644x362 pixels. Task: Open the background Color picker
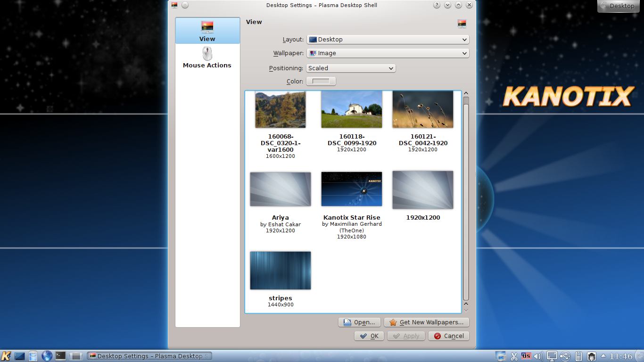coord(321,81)
